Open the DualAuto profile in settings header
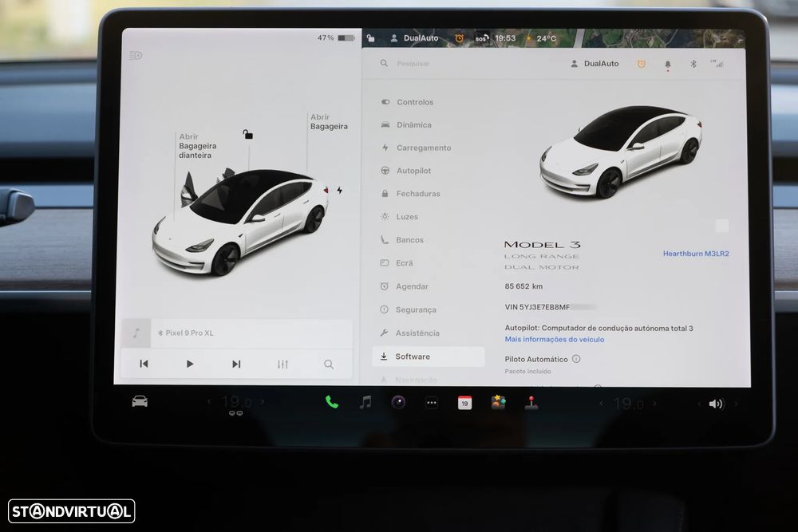The height and width of the screenshot is (532, 798). click(x=595, y=64)
